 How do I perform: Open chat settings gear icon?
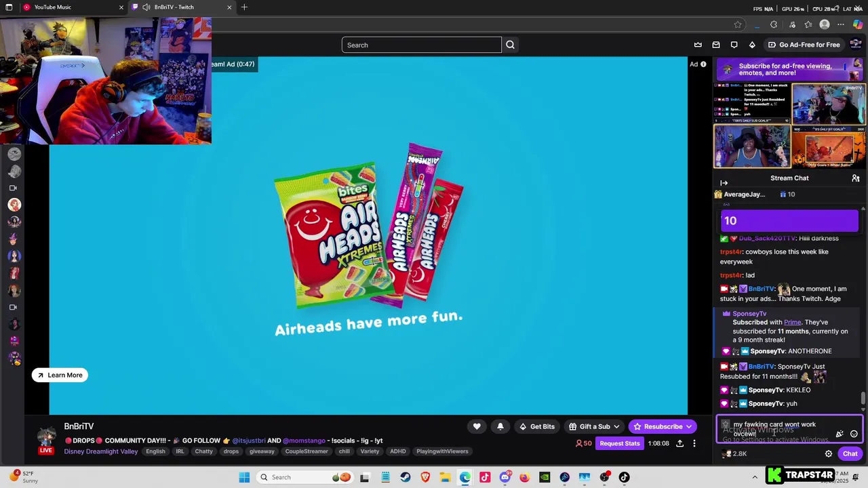point(829,453)
